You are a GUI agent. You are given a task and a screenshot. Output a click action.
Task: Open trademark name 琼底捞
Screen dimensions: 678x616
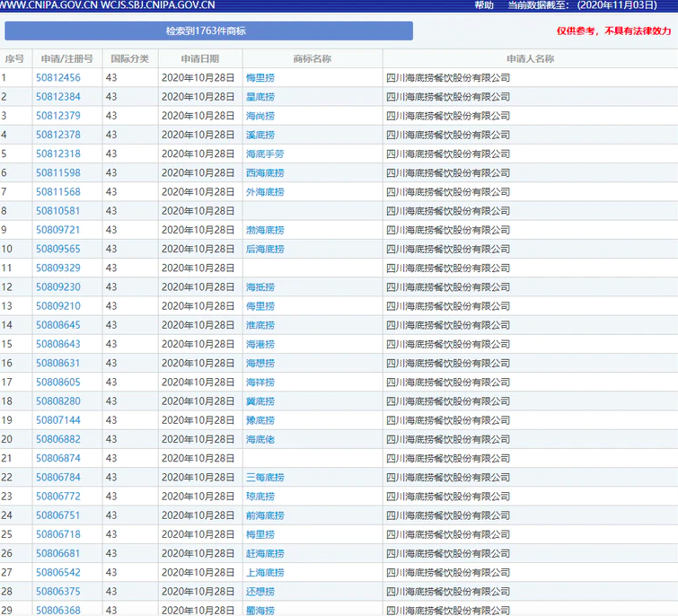tap(260, 497)
